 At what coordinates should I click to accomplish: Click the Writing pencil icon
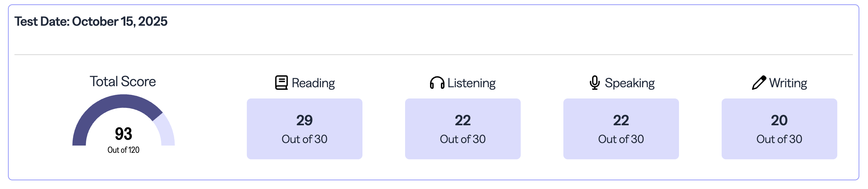pyautogui.click(x=759, y=83)
